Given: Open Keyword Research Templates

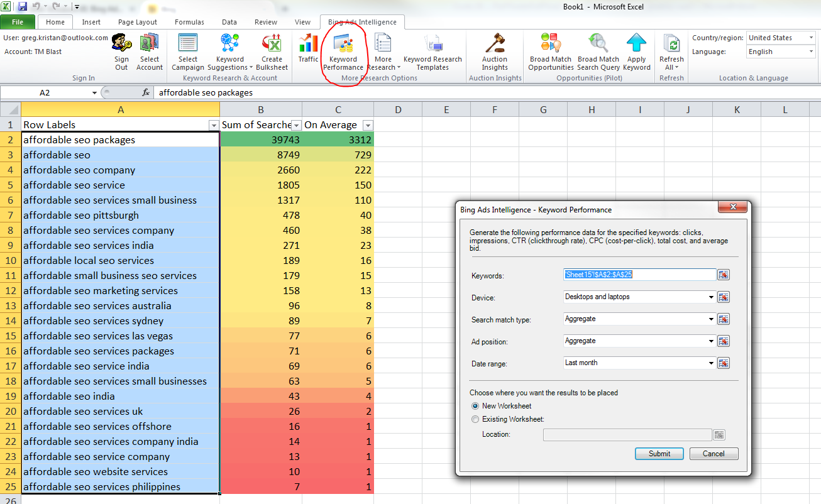Looking at the screenshot, I should (433, 52).
